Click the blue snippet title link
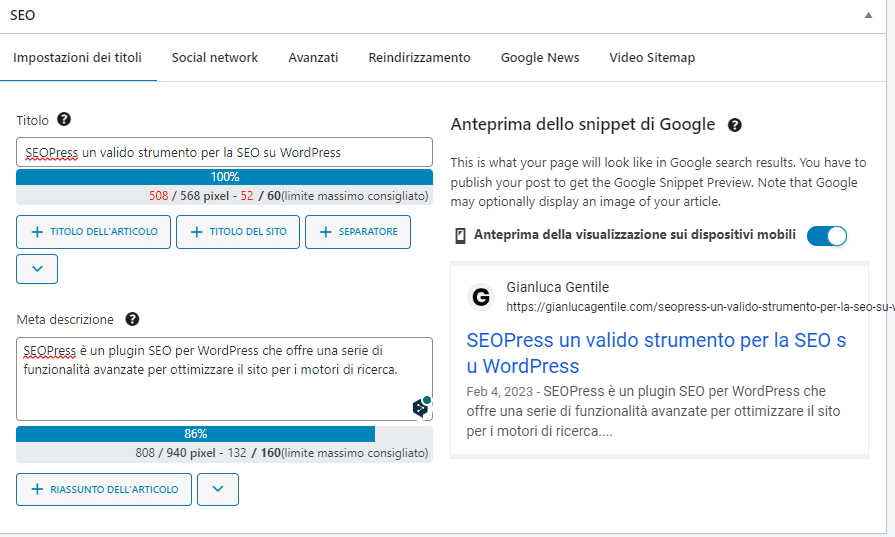This screenshot has height=537, width=895. [656, 353]
